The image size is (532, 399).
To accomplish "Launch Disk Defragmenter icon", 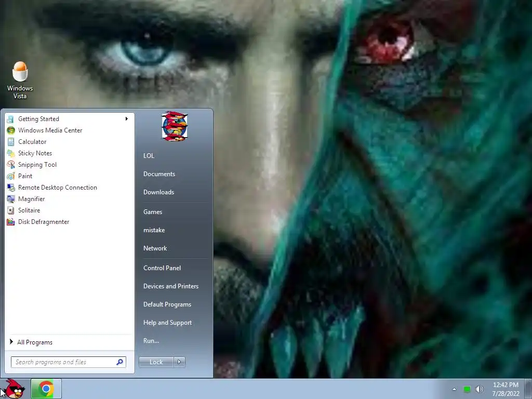I will (x=10, y=222).
